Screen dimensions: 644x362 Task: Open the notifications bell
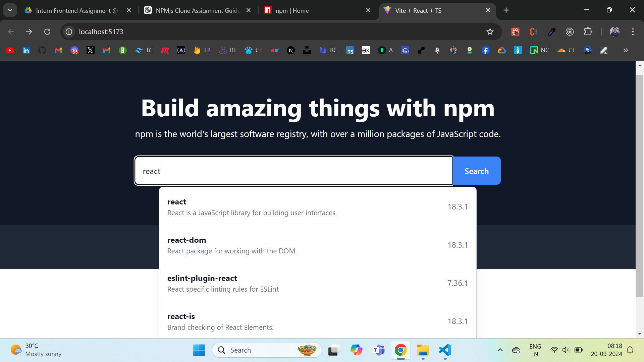630,350
